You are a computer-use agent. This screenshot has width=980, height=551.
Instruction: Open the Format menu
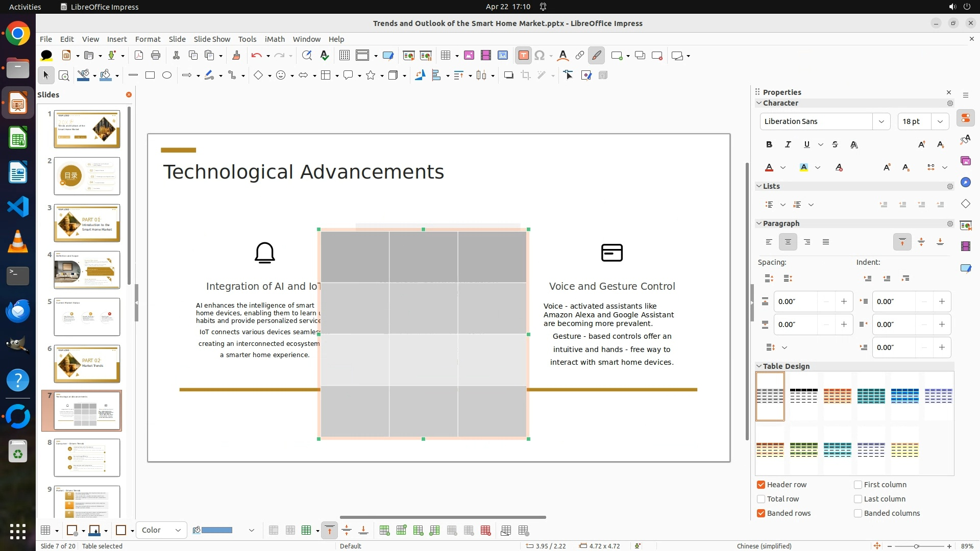(148, 39)
